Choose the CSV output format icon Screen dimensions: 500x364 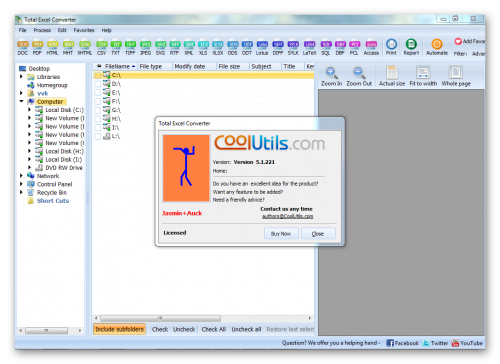(101, 47)
